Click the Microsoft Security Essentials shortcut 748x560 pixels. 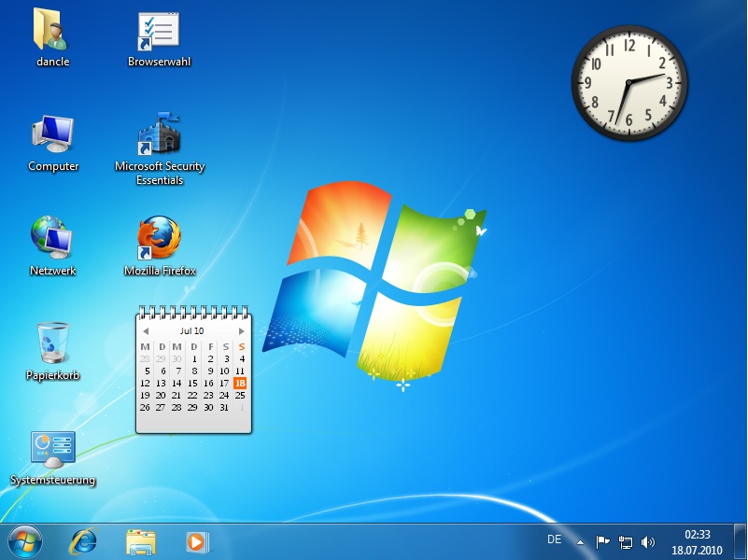159,135
